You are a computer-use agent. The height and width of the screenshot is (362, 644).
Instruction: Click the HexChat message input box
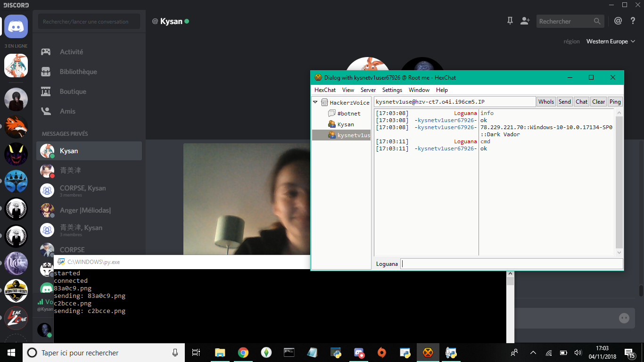(512, 264)
